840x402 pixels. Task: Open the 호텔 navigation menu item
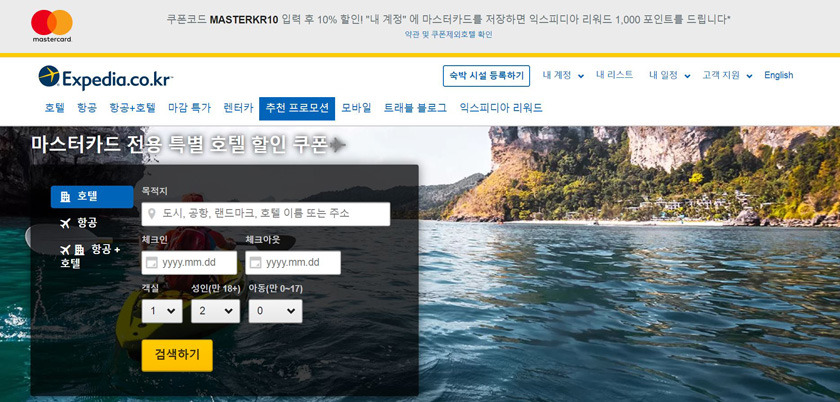[54, 108]
